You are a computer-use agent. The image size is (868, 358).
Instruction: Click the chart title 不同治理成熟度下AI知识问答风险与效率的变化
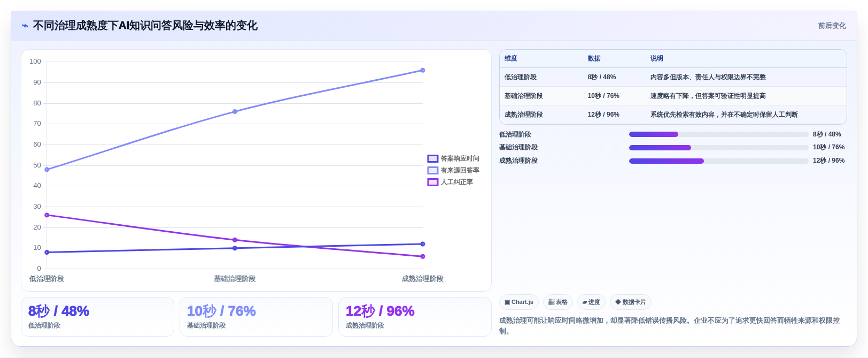(x=145, y=26)
